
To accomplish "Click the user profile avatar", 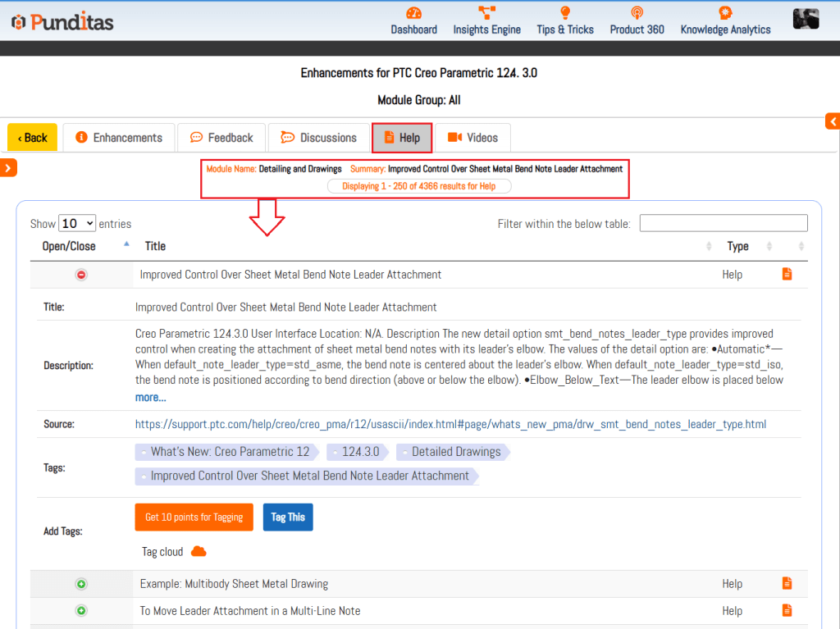I will 806,19.
